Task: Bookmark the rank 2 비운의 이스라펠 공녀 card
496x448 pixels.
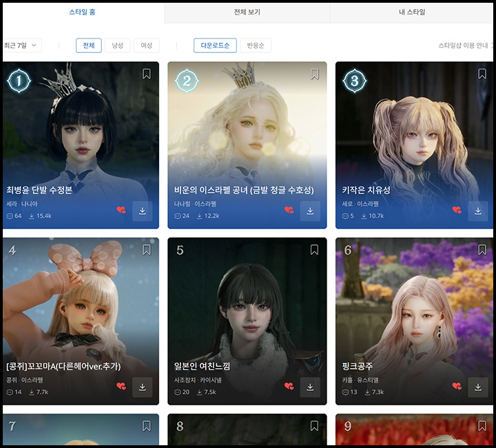Action: coord(314,74)
